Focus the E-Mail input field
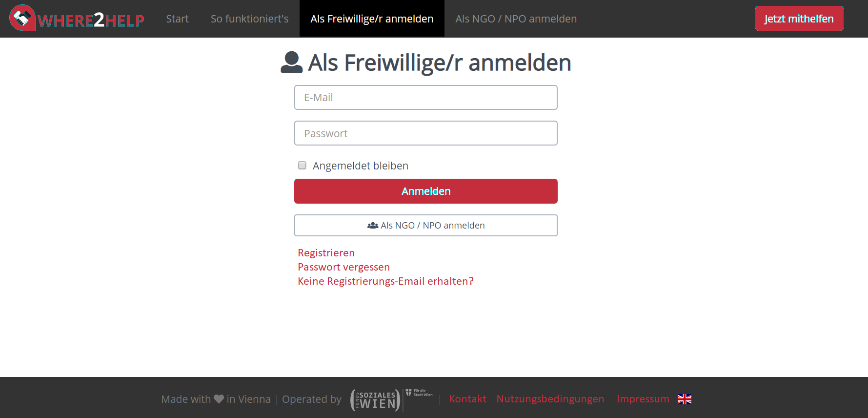 point(425,97)
